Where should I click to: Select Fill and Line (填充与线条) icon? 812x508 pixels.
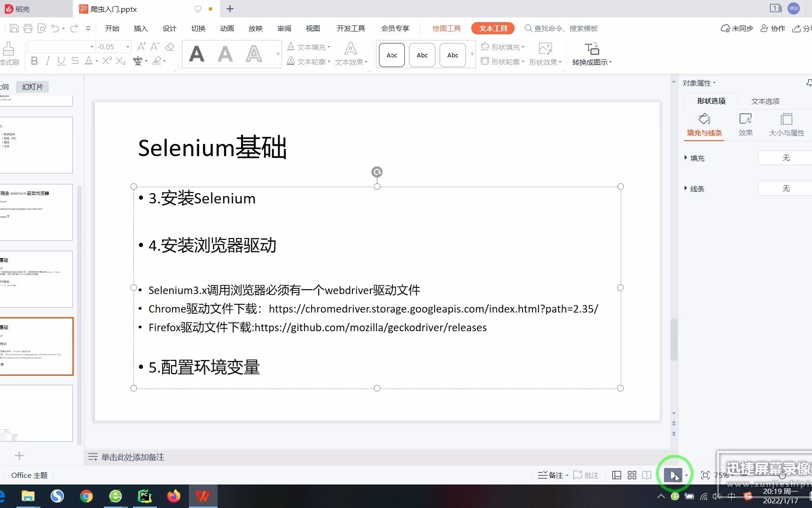tap(704, 119)
